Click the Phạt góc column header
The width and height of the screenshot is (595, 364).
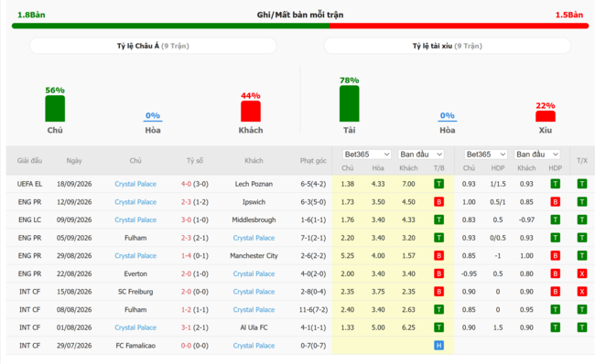pyautogui.click(x=313, y=161)
